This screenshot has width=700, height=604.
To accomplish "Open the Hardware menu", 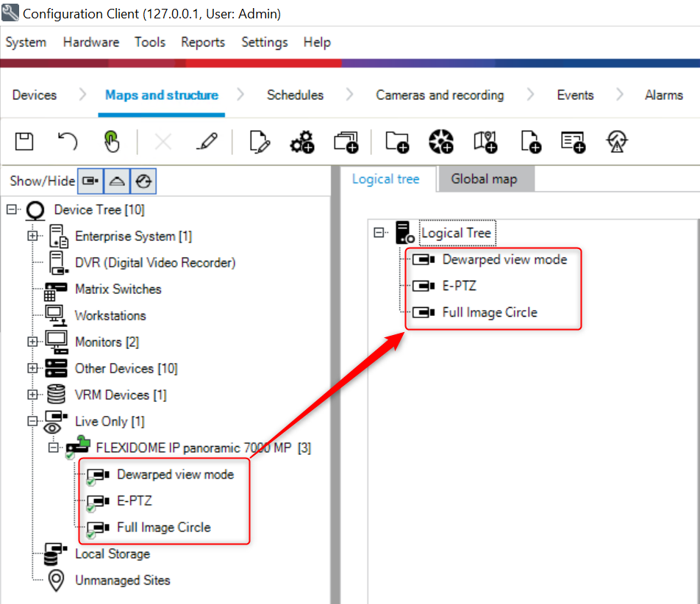I will [90, 43].
